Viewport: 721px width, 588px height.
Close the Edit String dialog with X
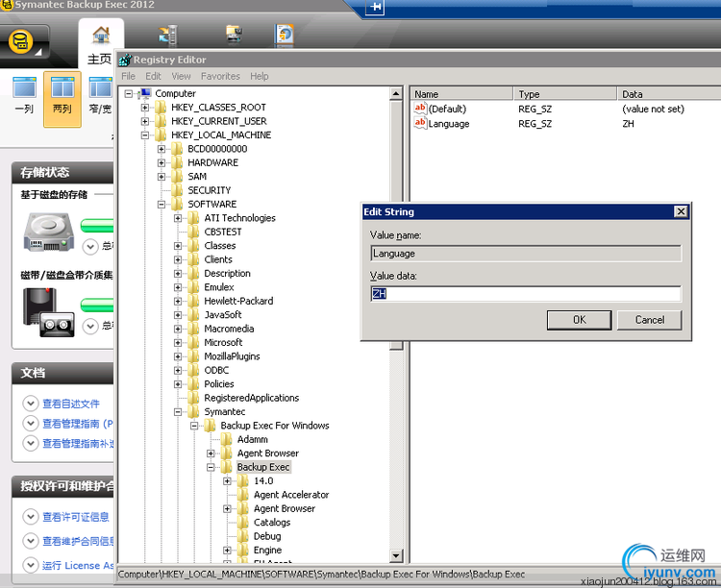681,211
